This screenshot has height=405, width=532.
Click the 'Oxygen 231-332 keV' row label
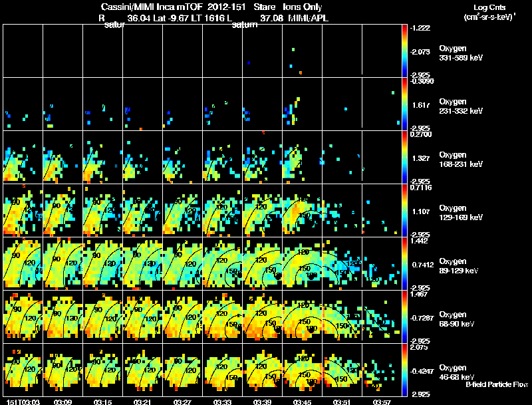pyautogui.click(x=461, y=106)
